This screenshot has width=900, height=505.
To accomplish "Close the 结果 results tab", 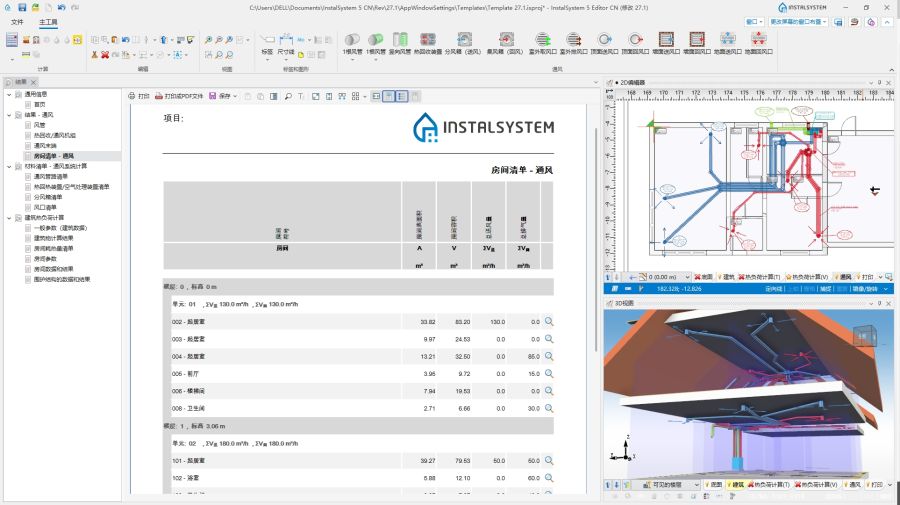I will tap(35, 82).
